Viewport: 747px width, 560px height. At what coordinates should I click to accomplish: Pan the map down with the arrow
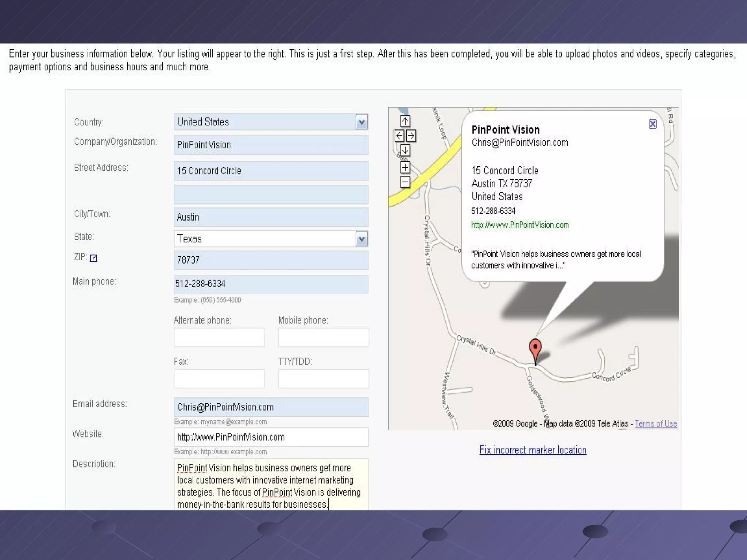point(405,150)
